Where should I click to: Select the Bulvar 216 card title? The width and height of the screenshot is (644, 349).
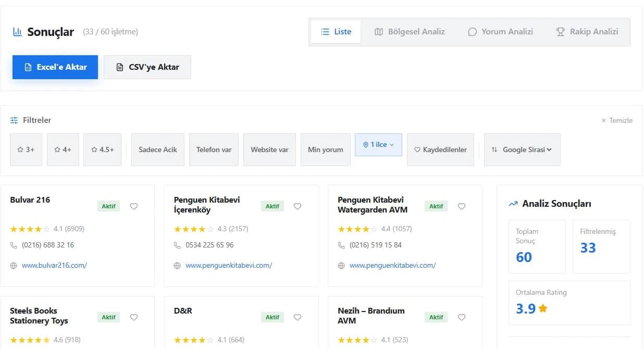coord(30,200)
